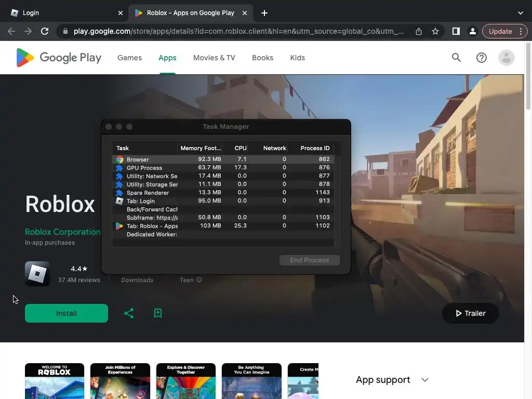The height and width of the screenshot is (399, 532).
Task: Click the lock icon in the address bar
Action: [65, 32]
